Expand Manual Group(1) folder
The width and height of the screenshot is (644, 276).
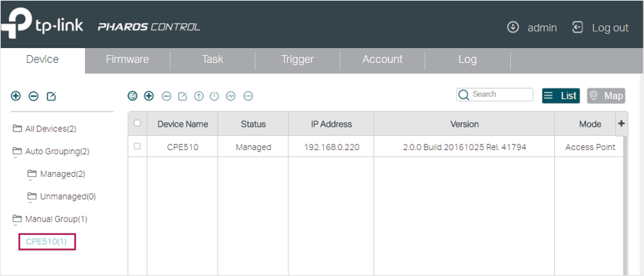pyautogui.click(x=50, y=219)
